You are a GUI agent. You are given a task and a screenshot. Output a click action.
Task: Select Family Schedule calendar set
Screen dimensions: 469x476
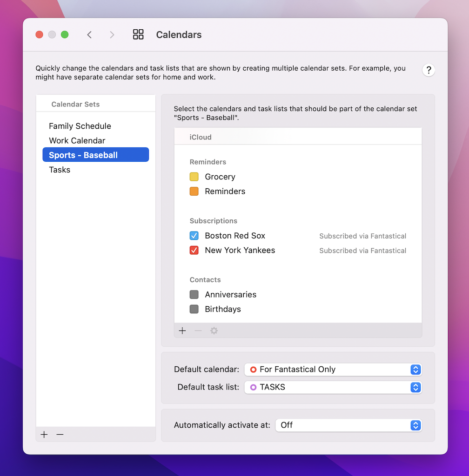point(96,126)
